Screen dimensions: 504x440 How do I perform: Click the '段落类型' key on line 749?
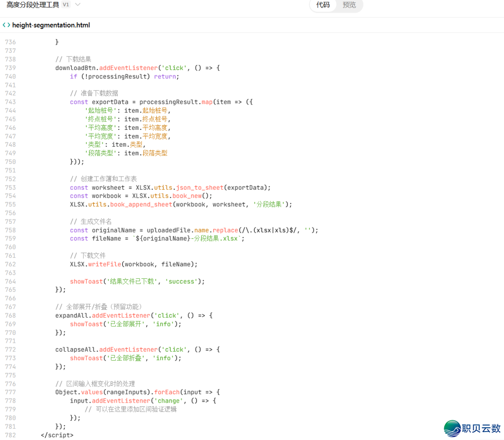click(x=100, y=153)
